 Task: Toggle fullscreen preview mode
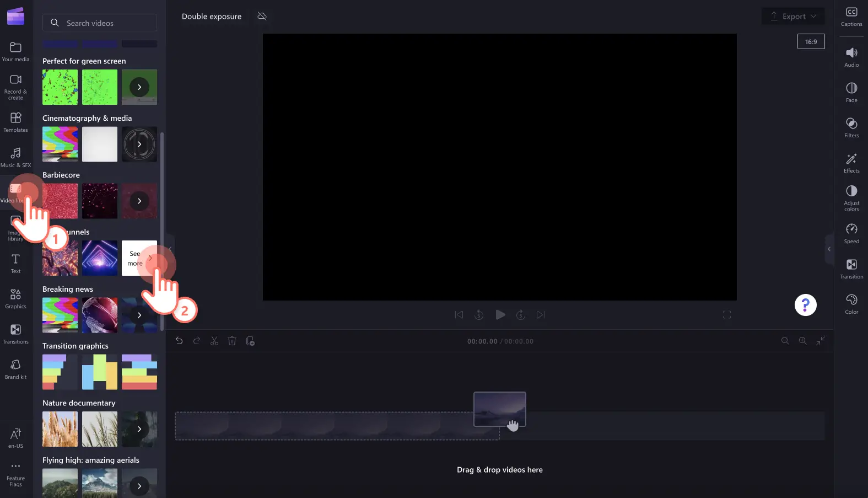tap(726, 315)
